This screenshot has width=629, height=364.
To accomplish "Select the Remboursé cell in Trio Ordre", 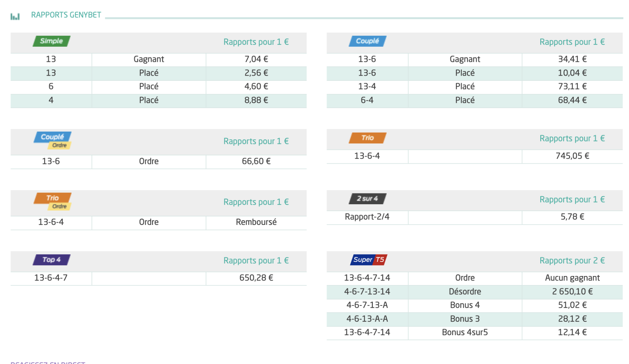I will 256,222.
